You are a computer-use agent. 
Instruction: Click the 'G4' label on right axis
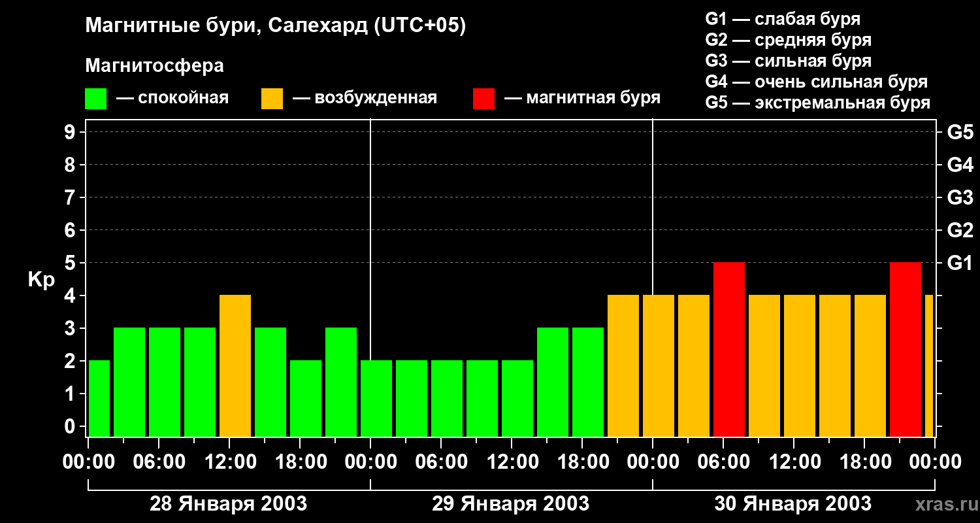coord(960,165)
